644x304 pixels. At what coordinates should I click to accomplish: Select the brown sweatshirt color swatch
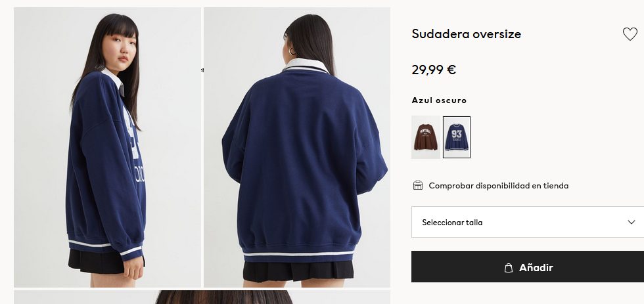[x=426, y=137]
